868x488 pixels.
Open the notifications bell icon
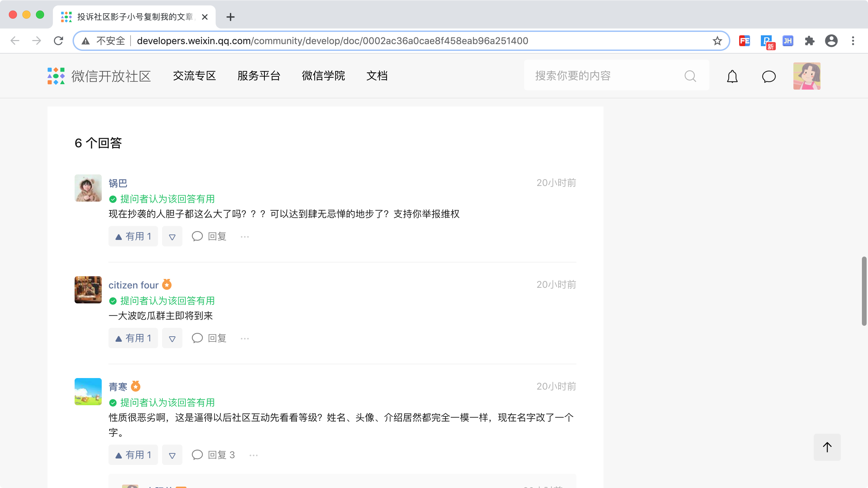(732, 76)
